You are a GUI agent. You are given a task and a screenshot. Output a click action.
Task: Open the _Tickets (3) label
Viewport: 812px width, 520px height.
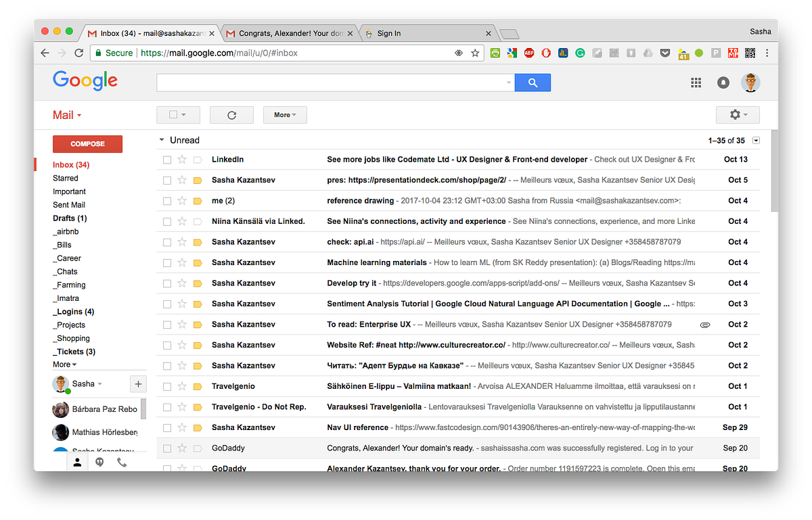[x=74, y=352]
